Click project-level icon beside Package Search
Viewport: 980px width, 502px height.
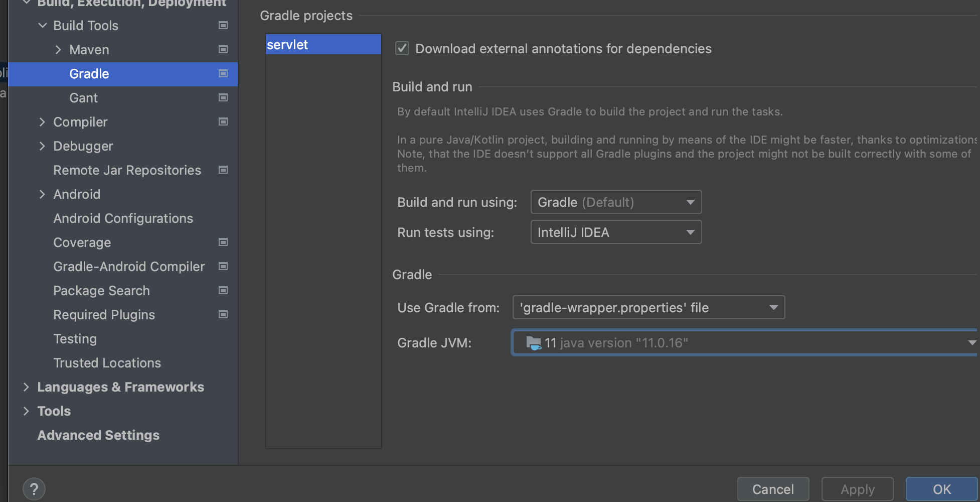(223, 290)
